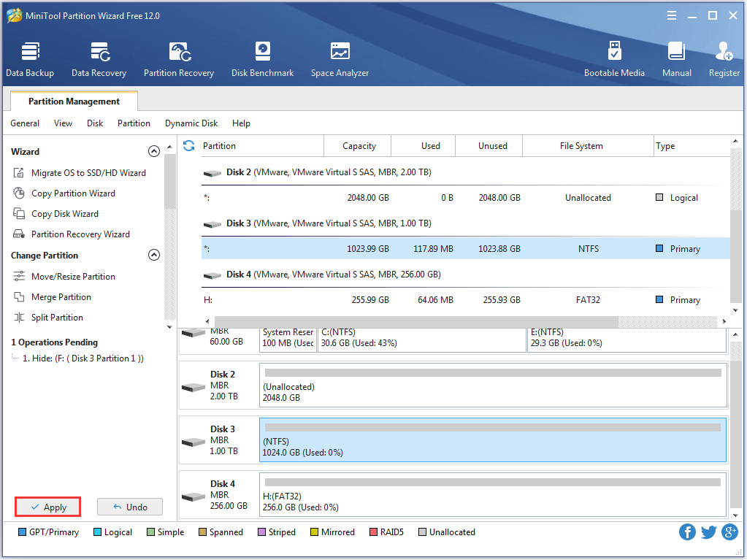Click the Copy Disk Wizard icon

pyautogui.click(x=19, y=214)
